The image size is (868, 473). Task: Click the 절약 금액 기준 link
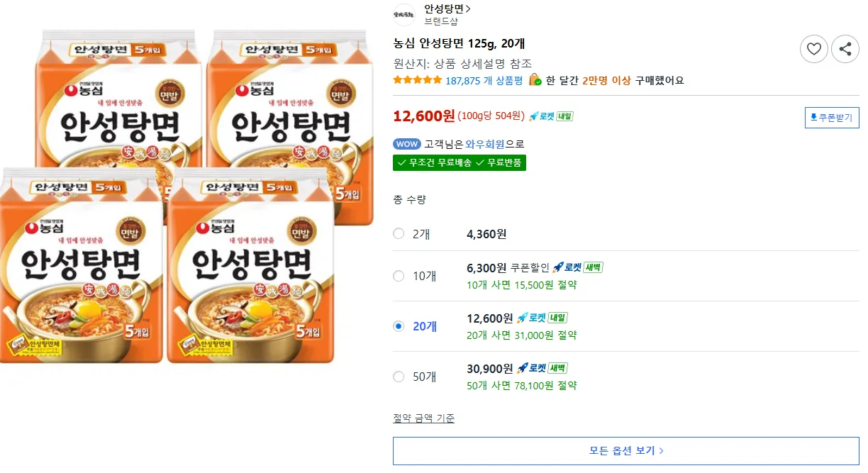423,418
